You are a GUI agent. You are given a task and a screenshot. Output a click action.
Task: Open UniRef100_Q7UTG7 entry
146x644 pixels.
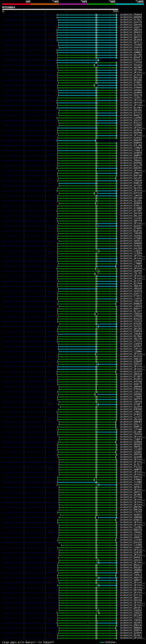(131, 113)
